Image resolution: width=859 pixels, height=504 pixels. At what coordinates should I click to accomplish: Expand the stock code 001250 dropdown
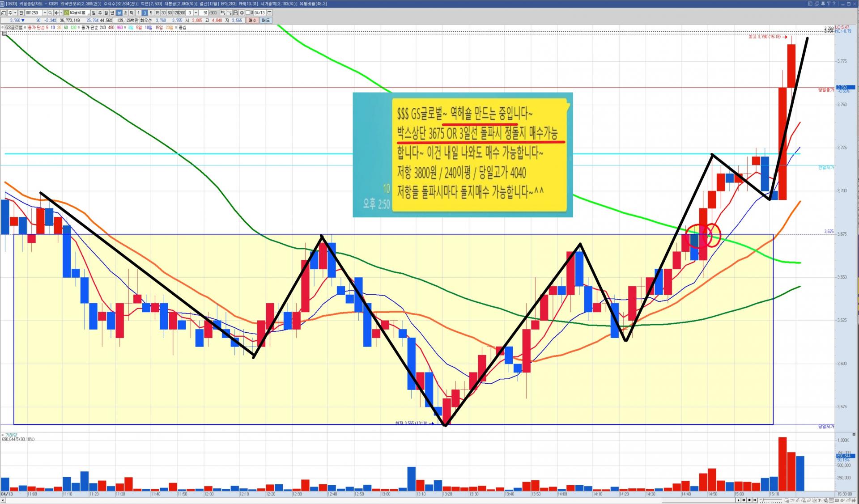[x=45, y=13]
